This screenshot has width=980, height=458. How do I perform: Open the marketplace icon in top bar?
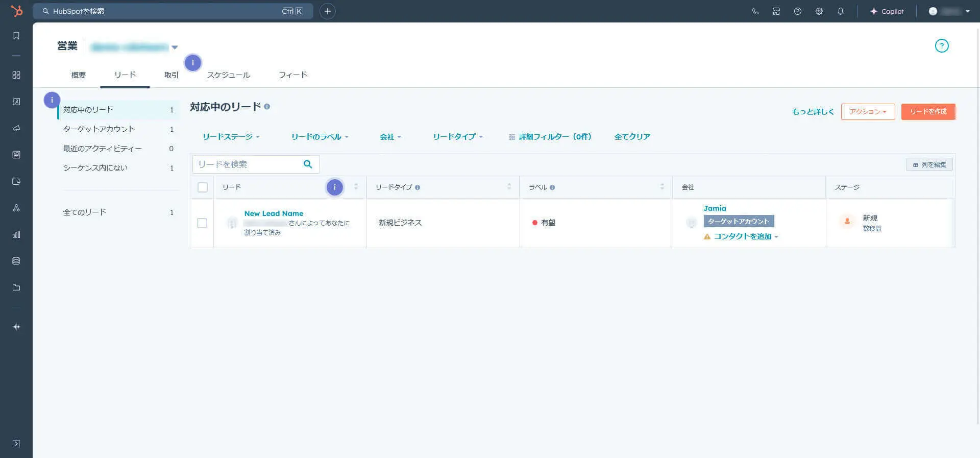776,11
